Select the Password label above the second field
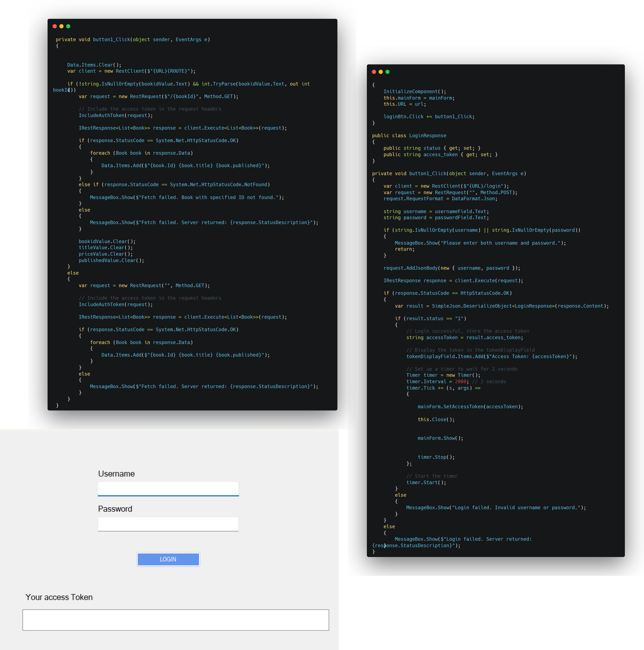 115,509
